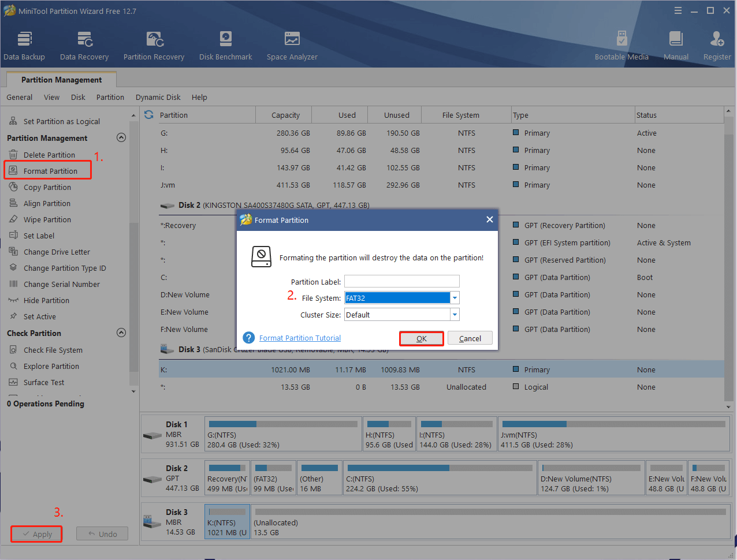This screenshot has width=737, height=560.
Task: Choose Hide Partition in sidebar
Action: 46,300
